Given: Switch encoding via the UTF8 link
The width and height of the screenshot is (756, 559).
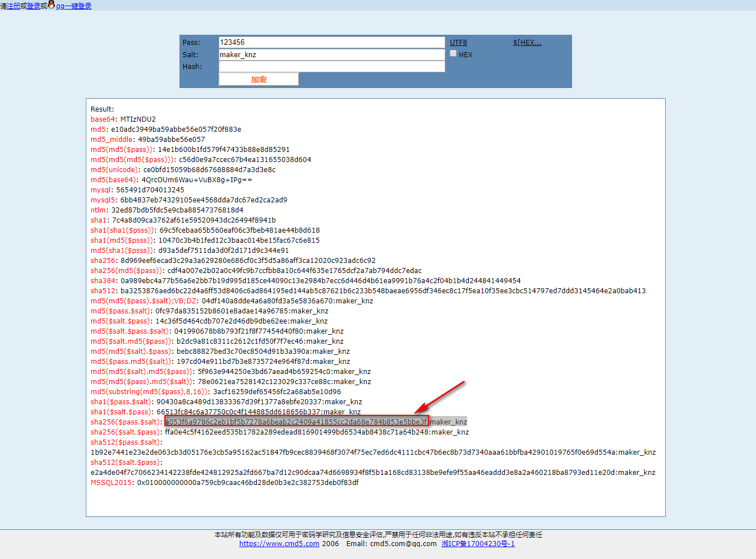Looking at the screenshot, I should (x=458, y=42).
